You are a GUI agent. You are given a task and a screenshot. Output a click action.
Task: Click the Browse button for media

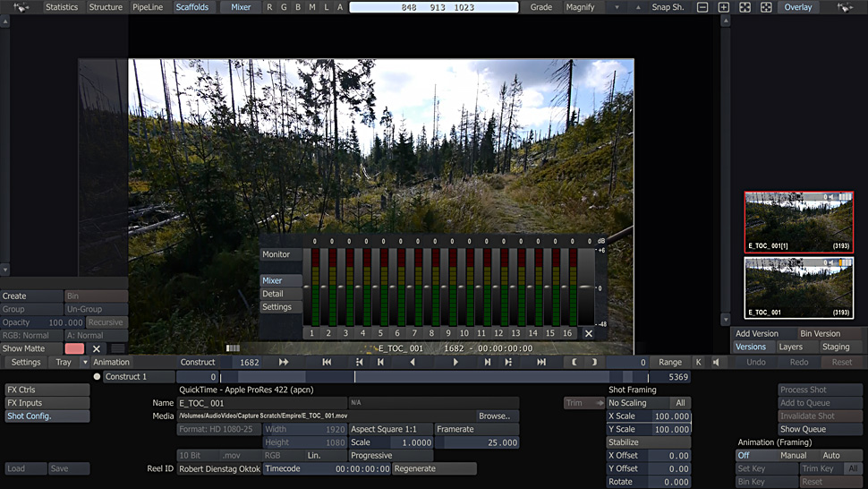tap(493, 416)
